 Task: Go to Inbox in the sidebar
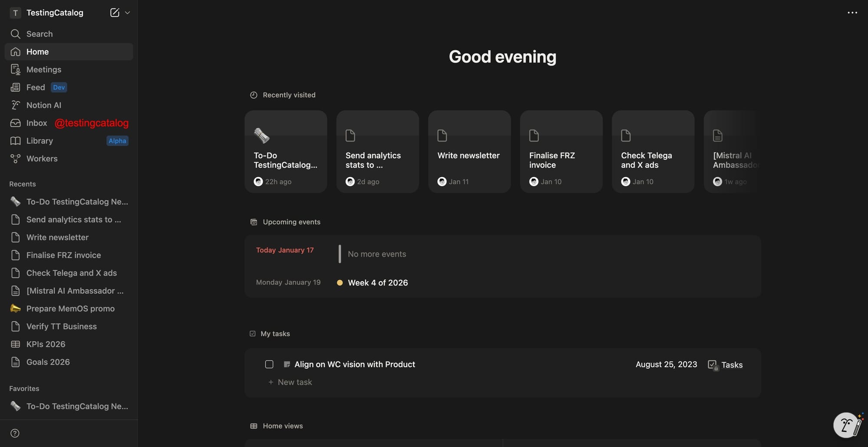pyautogui.click(x=36, y=123)
